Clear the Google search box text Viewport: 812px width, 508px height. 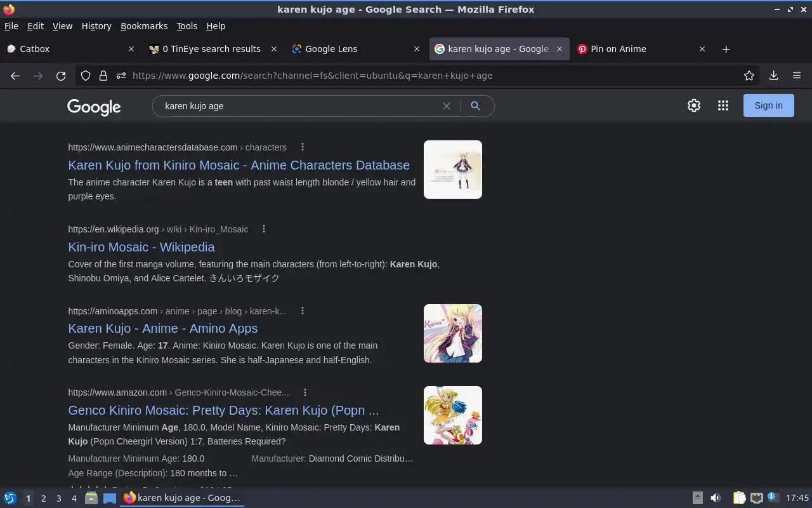click(447, 106)
